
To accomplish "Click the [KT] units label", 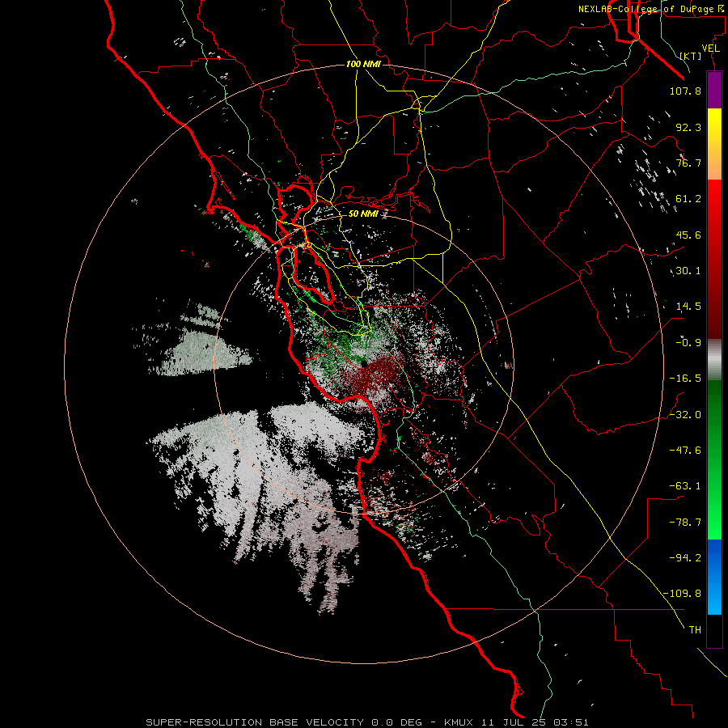I will tap(691, 56).
